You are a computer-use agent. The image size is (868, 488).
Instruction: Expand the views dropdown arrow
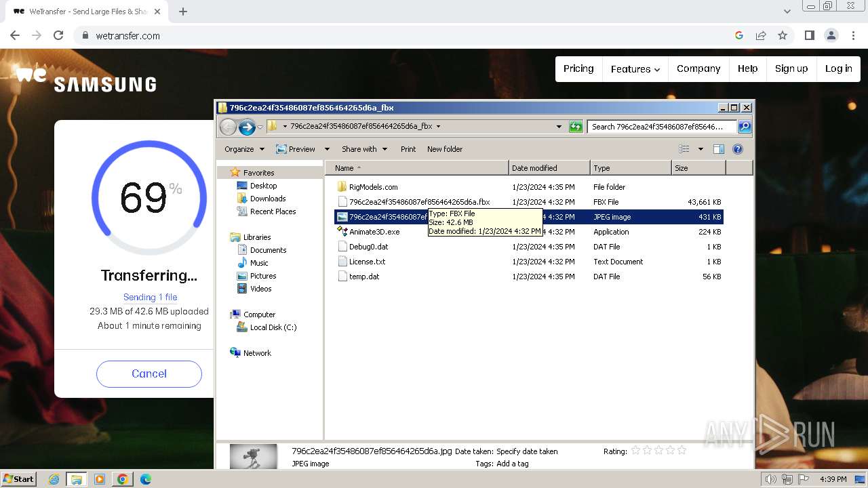pyautogui.click(x=701, y=149)
